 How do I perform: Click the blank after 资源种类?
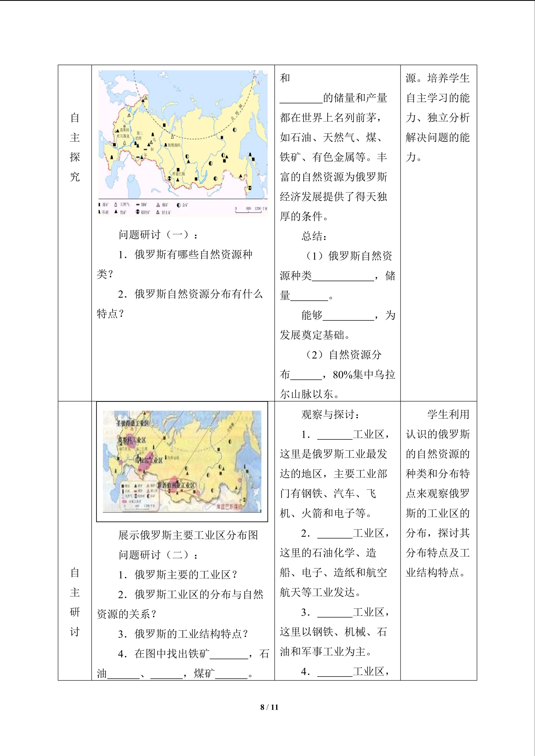coord(343,276)
